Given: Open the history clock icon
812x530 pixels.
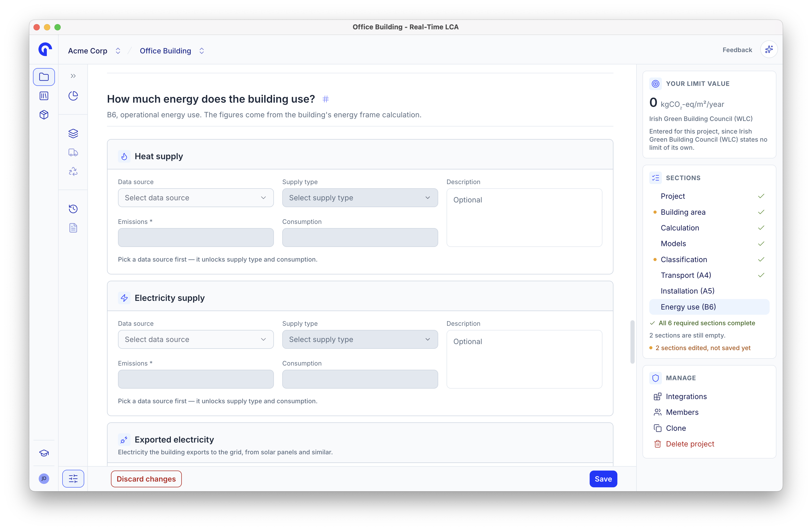Looking at the screenshot, I should click(73, 209).
